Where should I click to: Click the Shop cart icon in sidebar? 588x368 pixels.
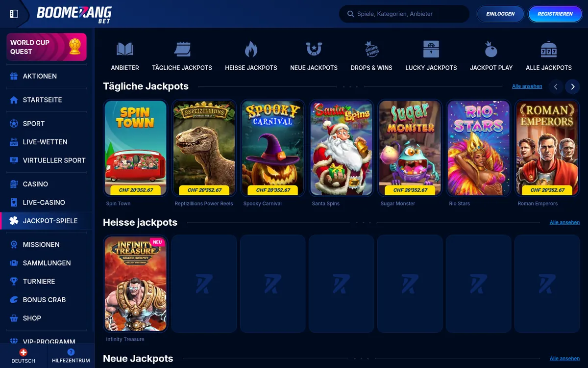pos(14,318)
